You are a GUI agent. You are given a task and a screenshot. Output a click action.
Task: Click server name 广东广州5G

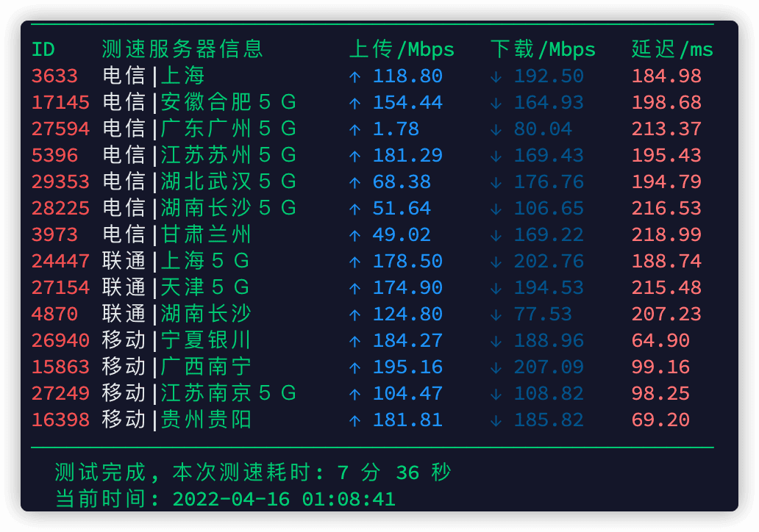pos(228,129)
